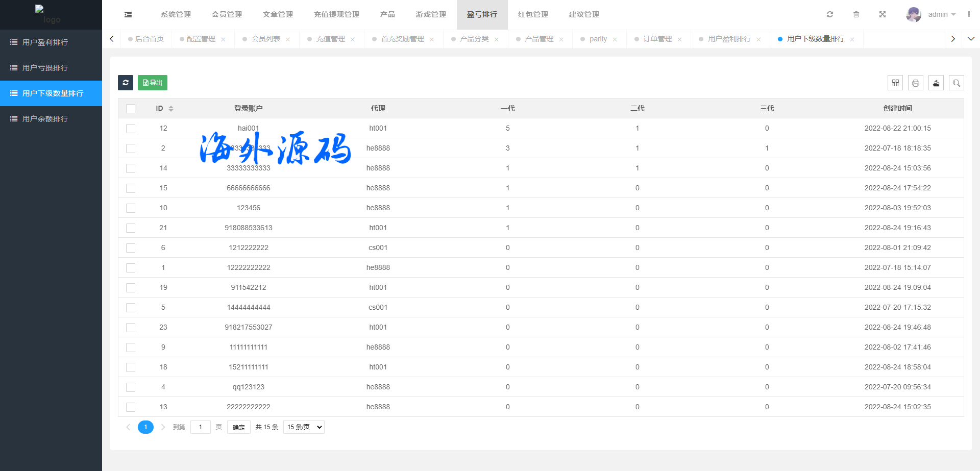Check the row for account hai001
Viewport: 980px width, 471px height.
coord(131,129)
